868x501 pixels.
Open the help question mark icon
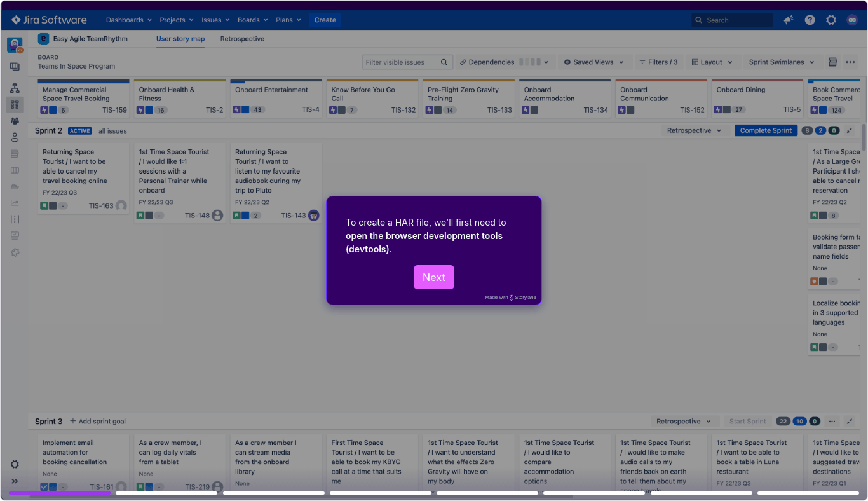[810, 20]
